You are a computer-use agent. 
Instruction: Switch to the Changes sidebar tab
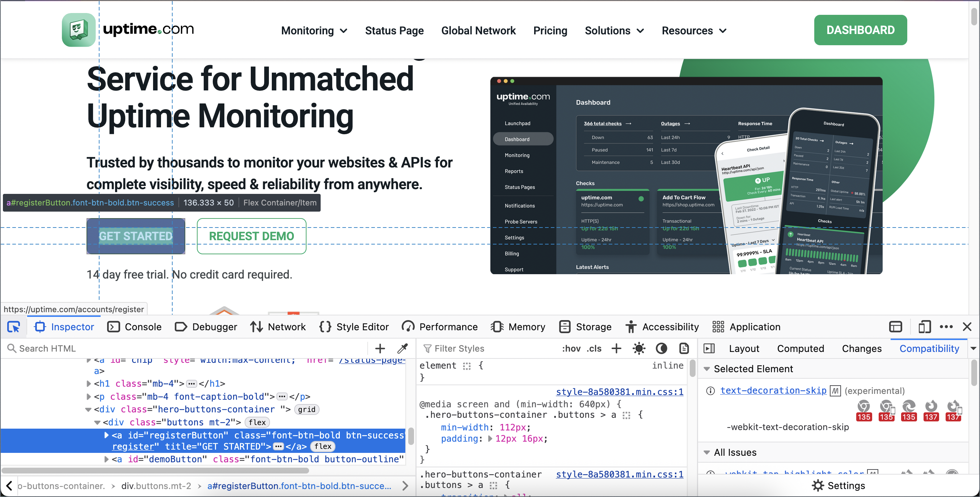862,348
